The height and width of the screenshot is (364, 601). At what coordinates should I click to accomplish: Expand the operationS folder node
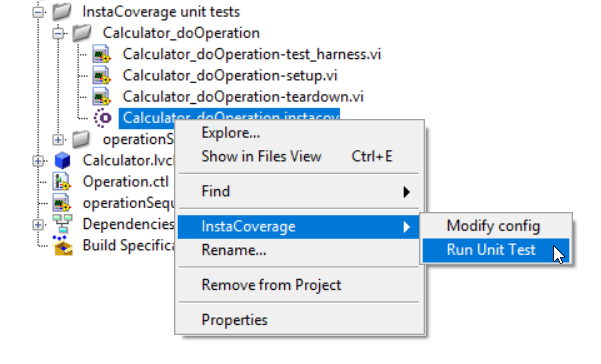pos(58,139)
